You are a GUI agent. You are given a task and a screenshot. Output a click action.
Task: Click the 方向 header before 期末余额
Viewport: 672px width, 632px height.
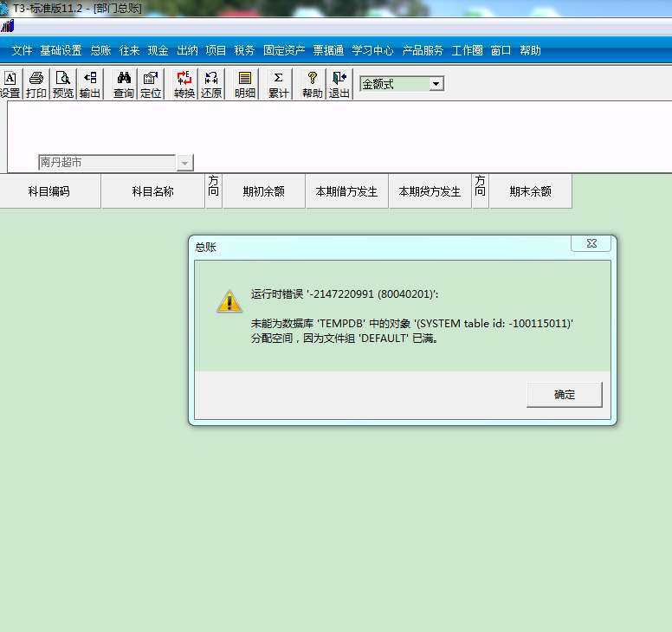(x=480, y=191)
